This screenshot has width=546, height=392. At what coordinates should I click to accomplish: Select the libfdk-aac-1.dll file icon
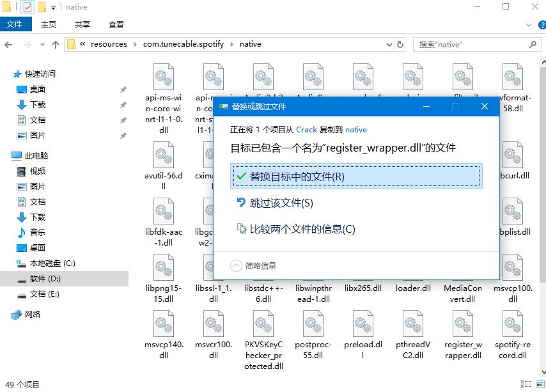(x=164, y=211)
